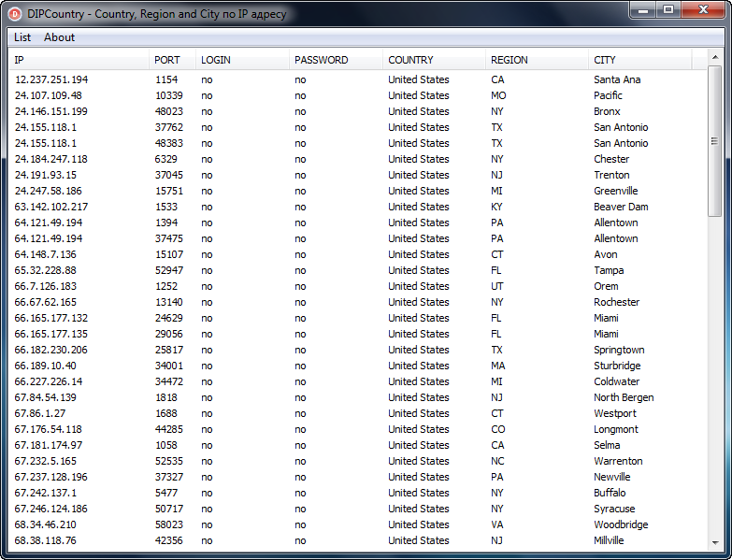Click the Newville city cell

611,477
